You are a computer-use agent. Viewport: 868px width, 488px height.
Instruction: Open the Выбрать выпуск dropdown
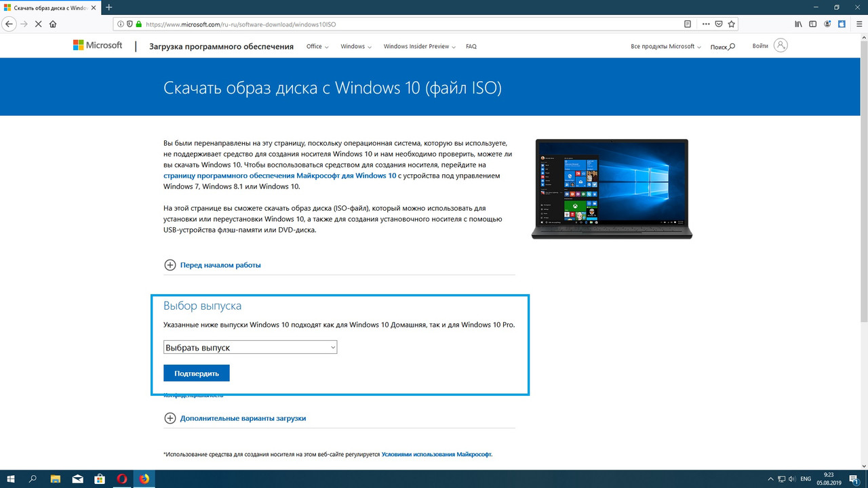click(x=250, y=347)
